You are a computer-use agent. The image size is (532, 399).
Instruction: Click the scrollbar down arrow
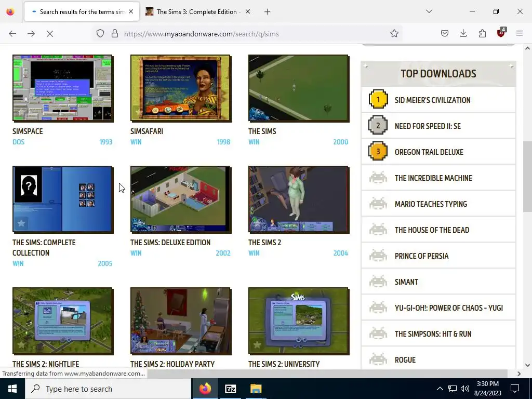(x=527, y=365)
